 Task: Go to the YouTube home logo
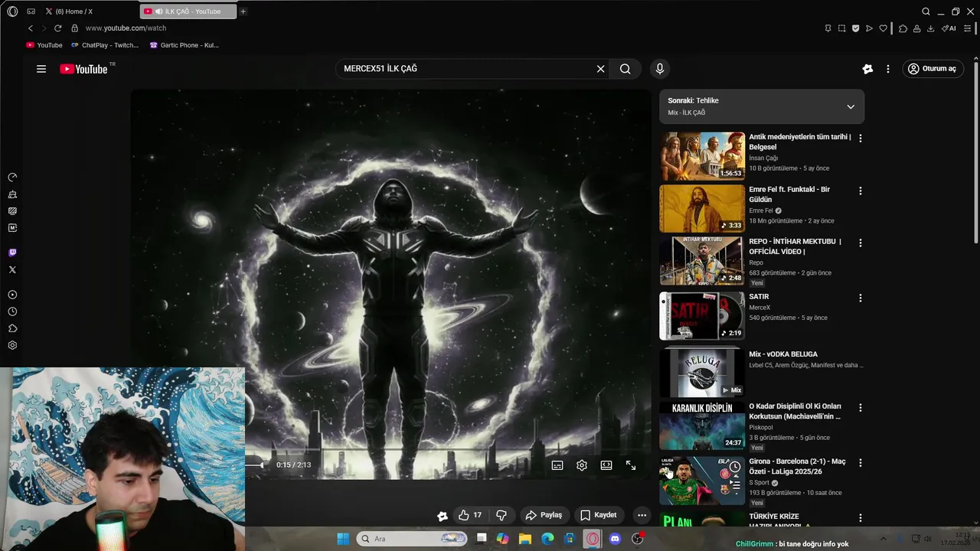pos(84,69)
